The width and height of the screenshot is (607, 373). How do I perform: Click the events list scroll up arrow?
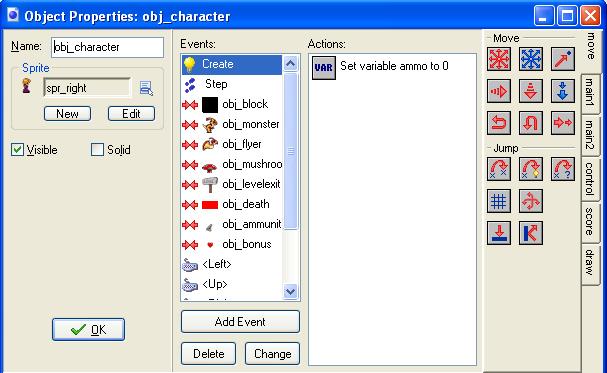click(x=291, y=63)
